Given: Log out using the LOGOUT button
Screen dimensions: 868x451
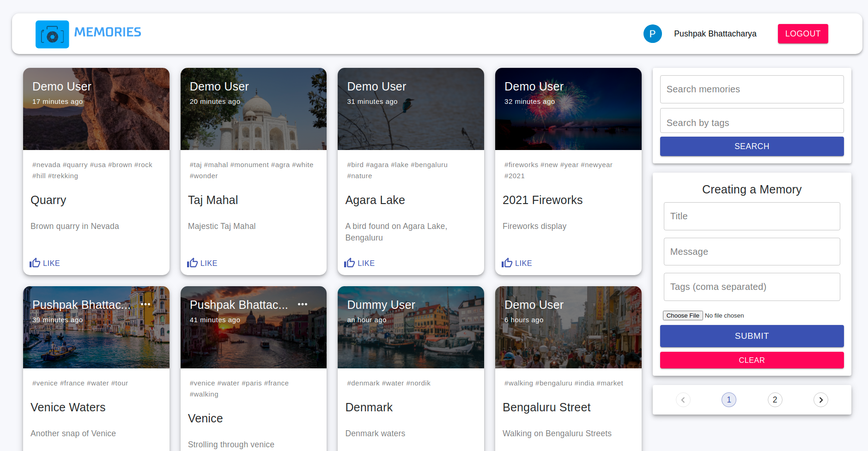Looking at the screenshot, I should pos(803,34).
